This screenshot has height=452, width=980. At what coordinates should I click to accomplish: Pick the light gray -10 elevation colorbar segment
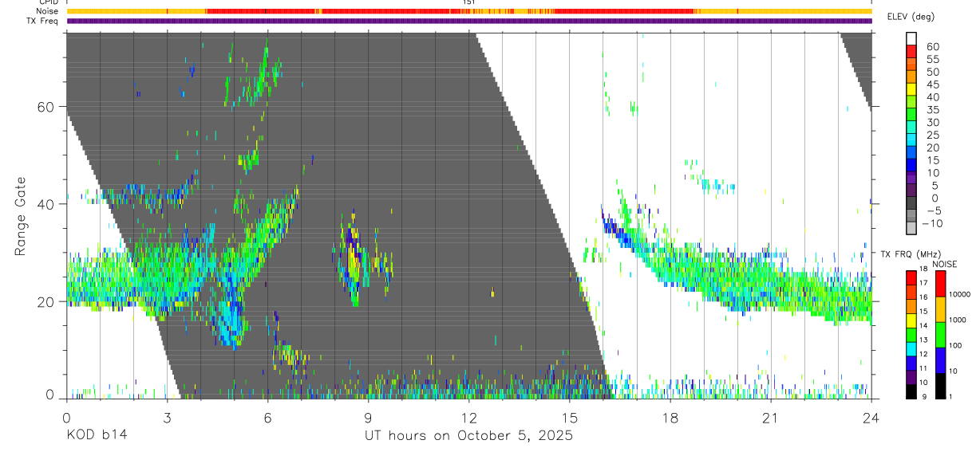[911, 230]
